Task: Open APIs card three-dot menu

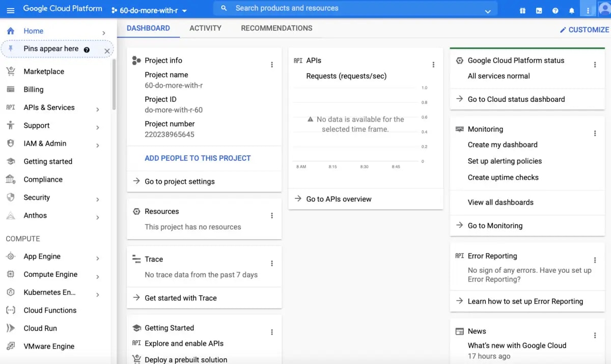Action: pyautogui.click(x=433, y=65)
